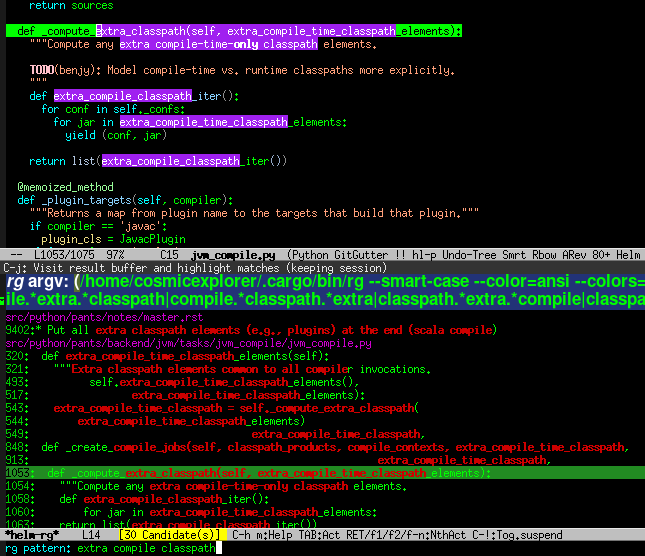Select result 9402 in master.rst
Image resolution: width=645 pixels, height=556 pixels.
pos(251,330)
